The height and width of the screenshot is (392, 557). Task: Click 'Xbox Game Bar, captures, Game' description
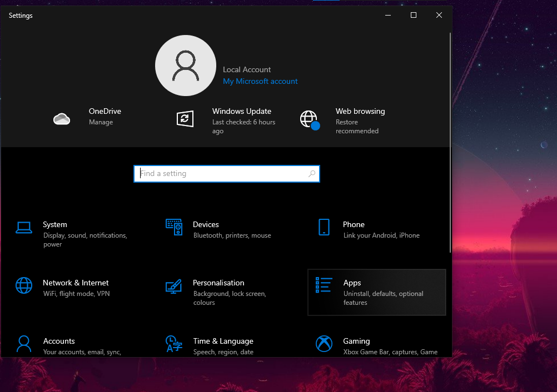390,352
